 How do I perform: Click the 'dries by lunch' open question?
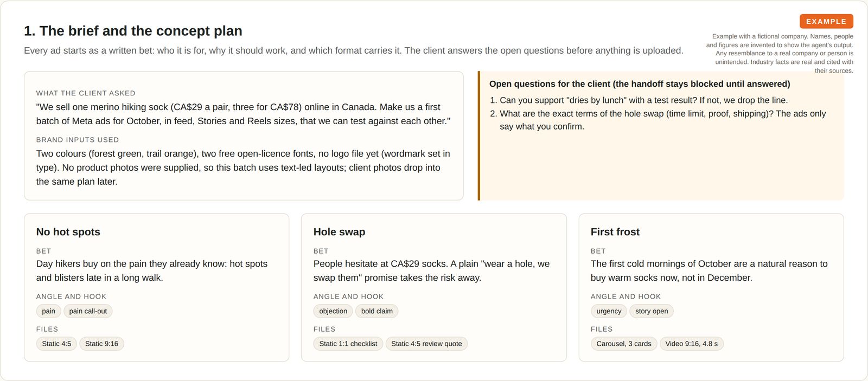click(x=644, y=100)
